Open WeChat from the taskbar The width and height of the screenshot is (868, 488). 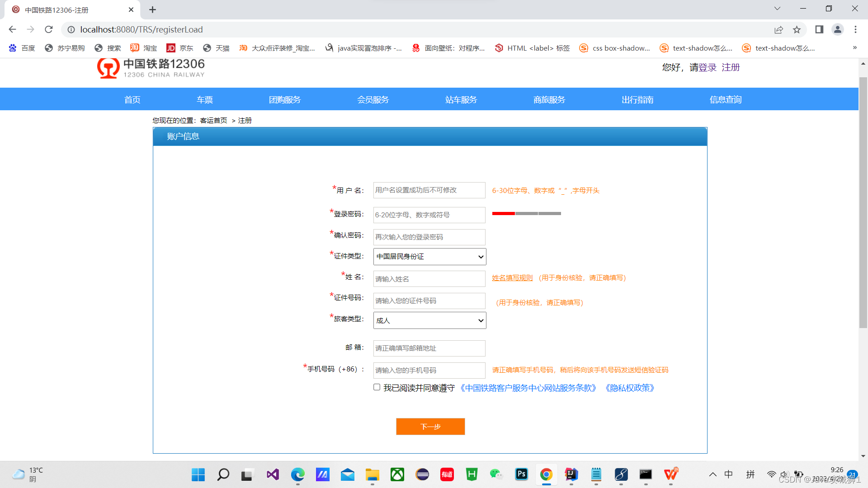[x=496, y=475]
